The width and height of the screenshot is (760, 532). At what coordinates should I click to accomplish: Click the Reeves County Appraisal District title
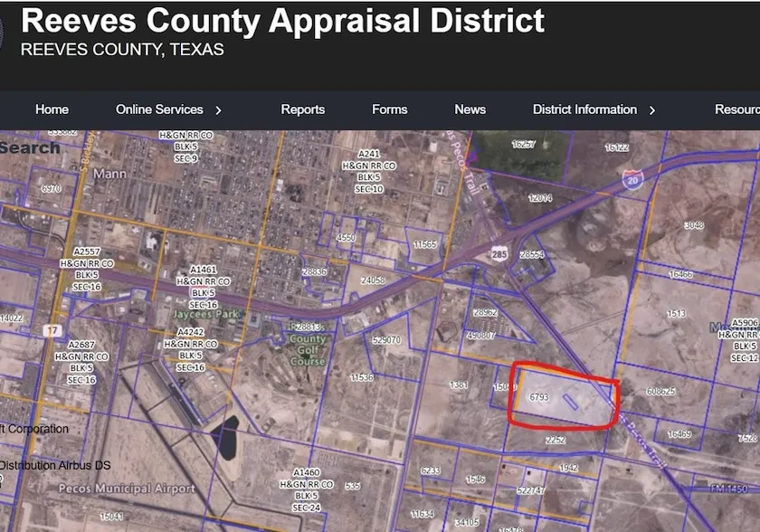tap(282, 20)
